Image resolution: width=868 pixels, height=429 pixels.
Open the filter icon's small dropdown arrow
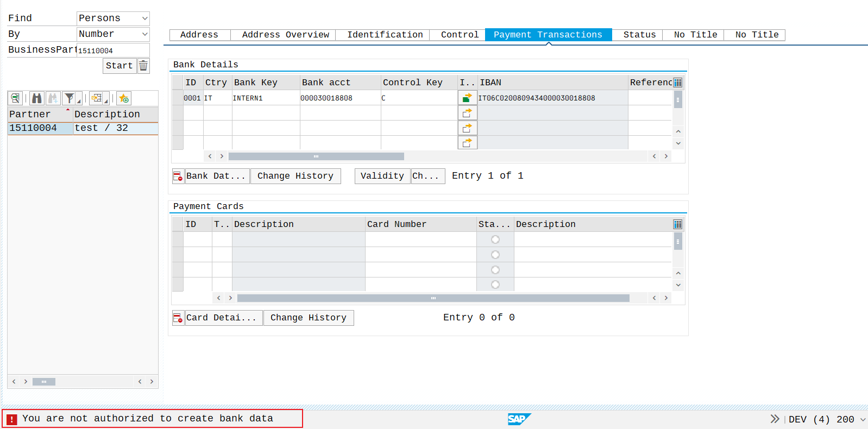click(79, 100)
